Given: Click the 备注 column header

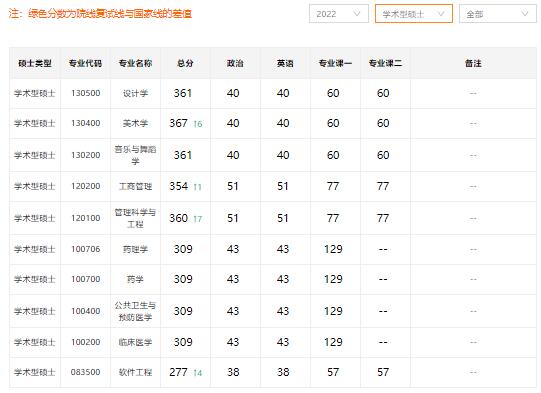Looking at the screenshot, I should coord(473,63).
